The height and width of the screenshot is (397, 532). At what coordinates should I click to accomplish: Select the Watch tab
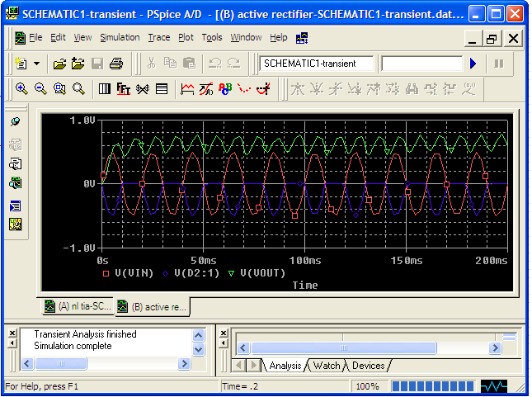[327, 366]
